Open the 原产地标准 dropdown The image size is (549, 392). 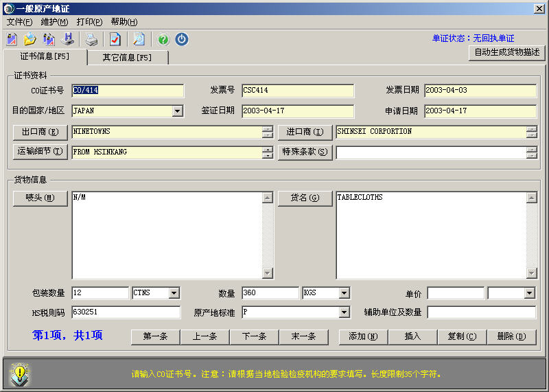point(344,313)
